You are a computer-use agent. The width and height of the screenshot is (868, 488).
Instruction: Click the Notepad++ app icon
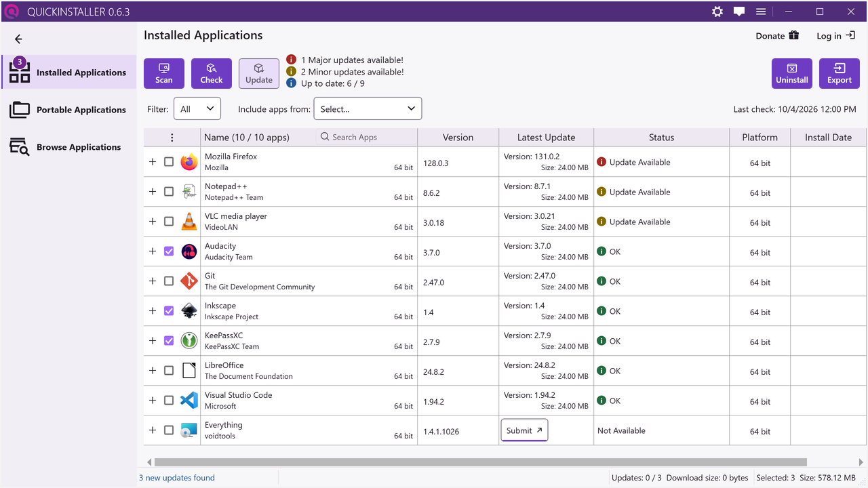(189, 192)
